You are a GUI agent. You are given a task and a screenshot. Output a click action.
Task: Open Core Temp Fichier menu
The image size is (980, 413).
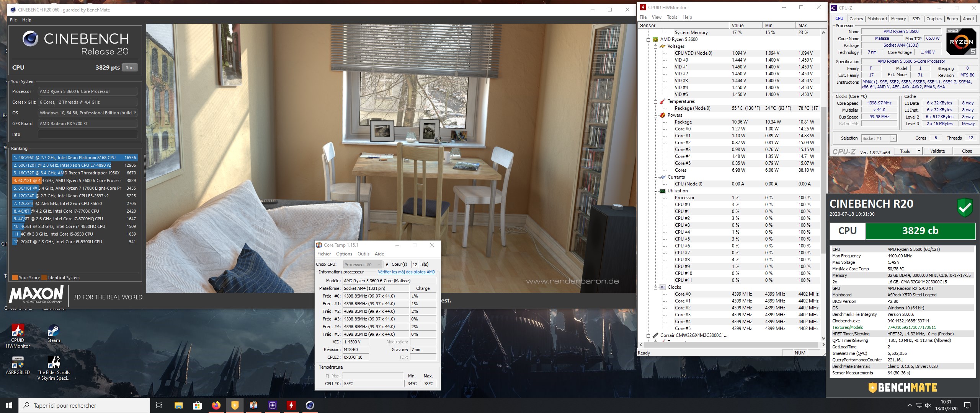(x=324, y=254)
